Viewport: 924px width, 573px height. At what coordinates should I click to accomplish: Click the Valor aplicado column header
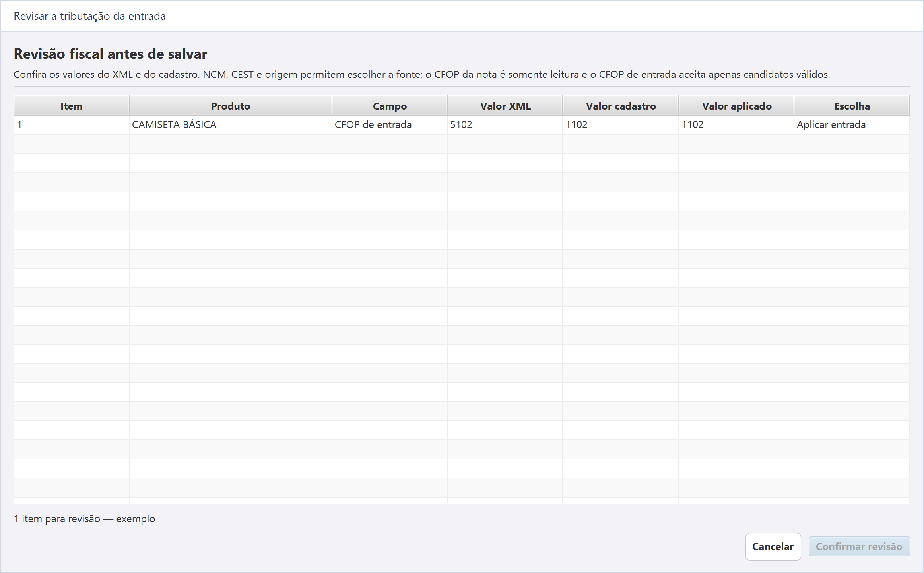click(x=736, y=106)
